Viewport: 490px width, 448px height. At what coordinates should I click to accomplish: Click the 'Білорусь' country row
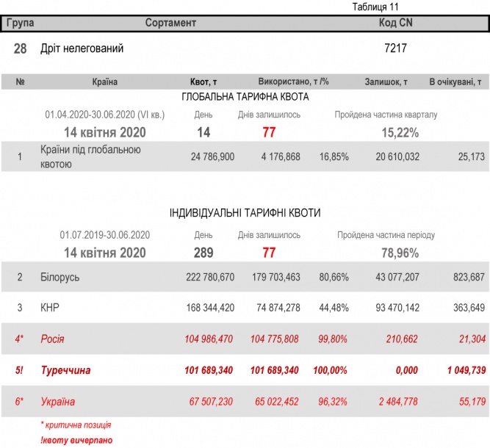[x=59, y=277]
